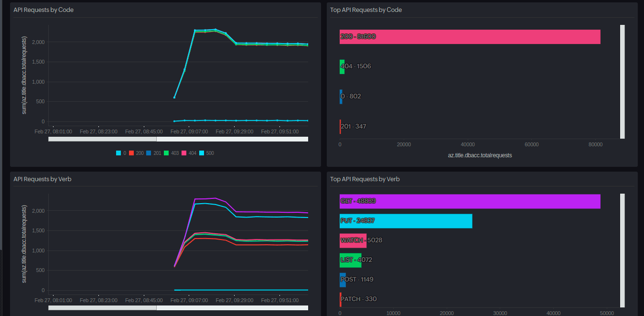Image resolution: width=644 pixels, height=316 pixels.
Task: Toggle the 500 series in the chart legend
Action: pos(206,153)
